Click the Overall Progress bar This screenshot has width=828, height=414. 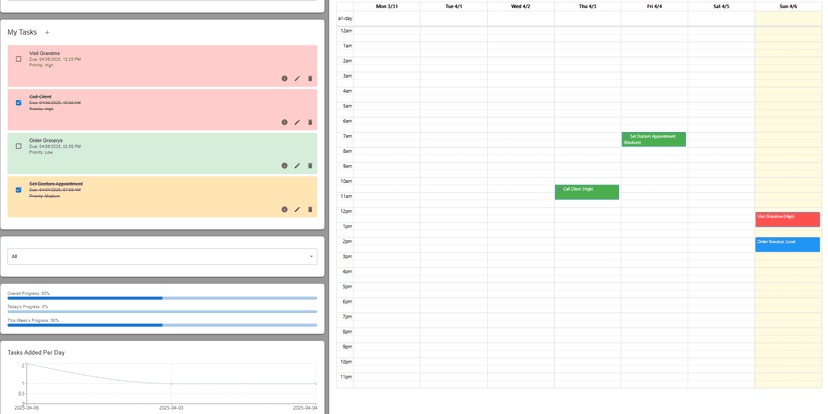(162, 298)
